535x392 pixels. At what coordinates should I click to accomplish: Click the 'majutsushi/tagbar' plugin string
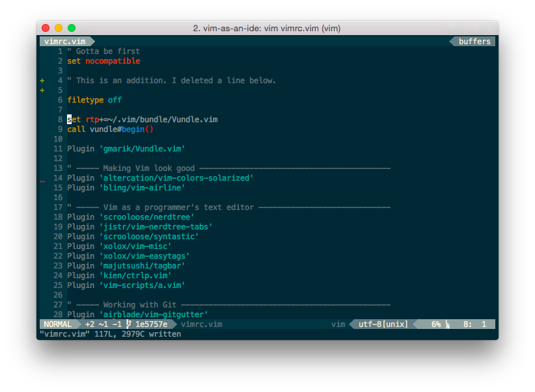pyautogui.click(x=143, y=266)
